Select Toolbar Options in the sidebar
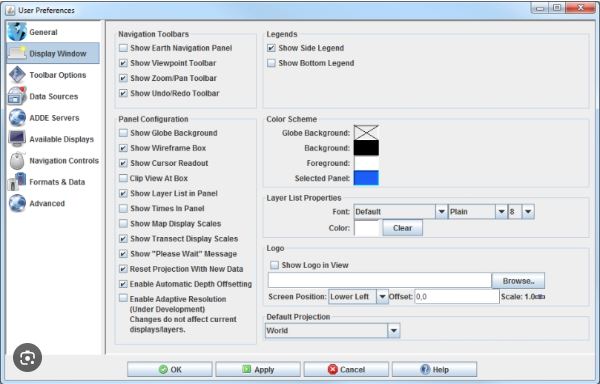This screenshot has height=384, width=600. click(53, 75)
